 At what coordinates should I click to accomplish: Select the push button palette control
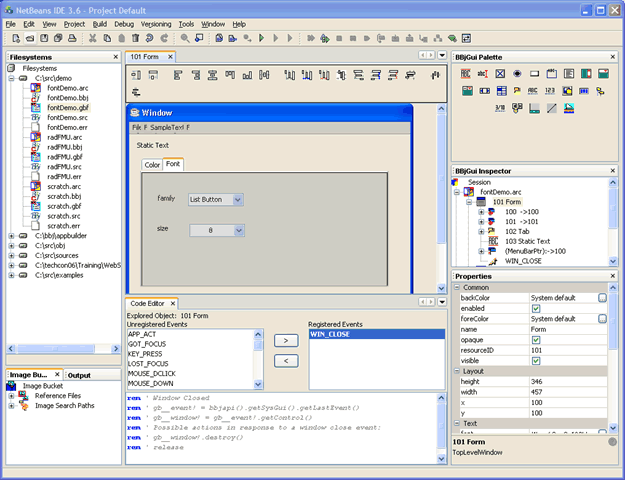(535, 74)
